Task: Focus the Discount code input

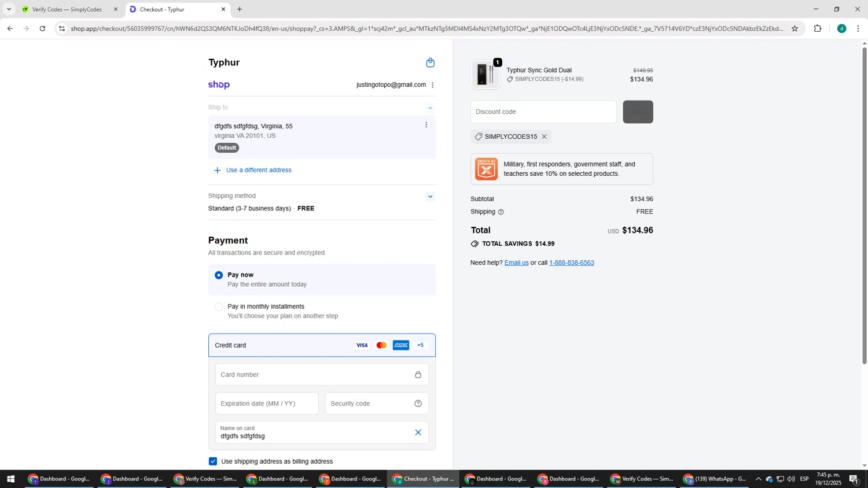Action: [x=543, y=112]
